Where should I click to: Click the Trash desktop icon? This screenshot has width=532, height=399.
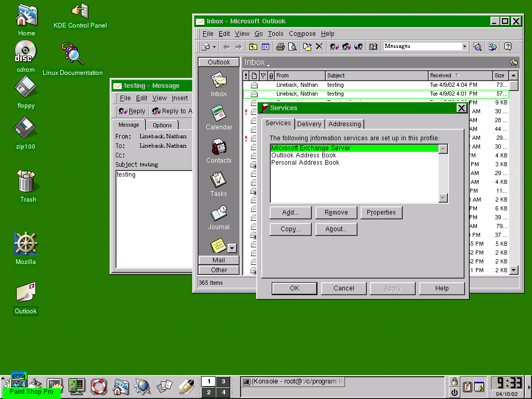click(x=26, y=186)
